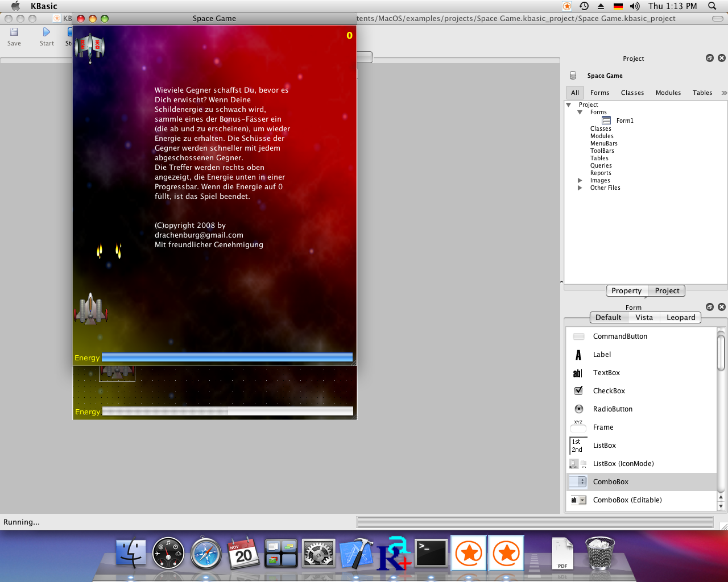The width and height of the screenshot is (728, 582).
Task: Expand the Other Files node
Action: (580, 188)
